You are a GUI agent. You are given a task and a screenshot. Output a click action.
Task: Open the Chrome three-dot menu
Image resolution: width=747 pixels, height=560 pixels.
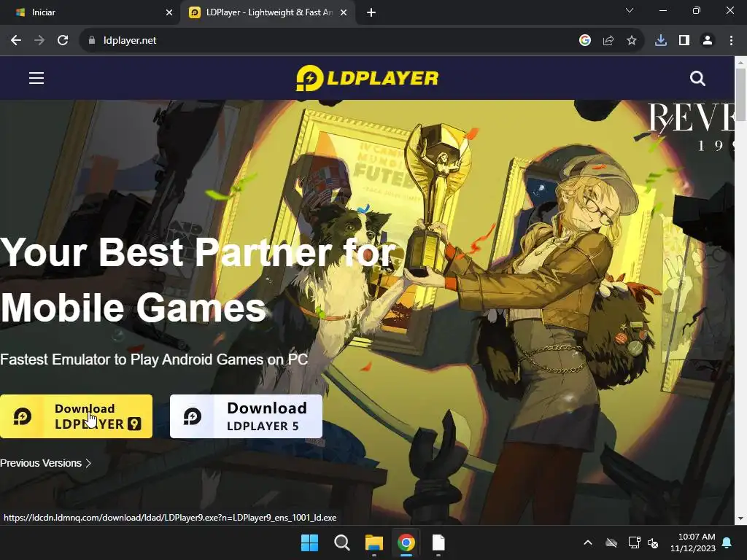pyautogui.click(x=731, y=41)
